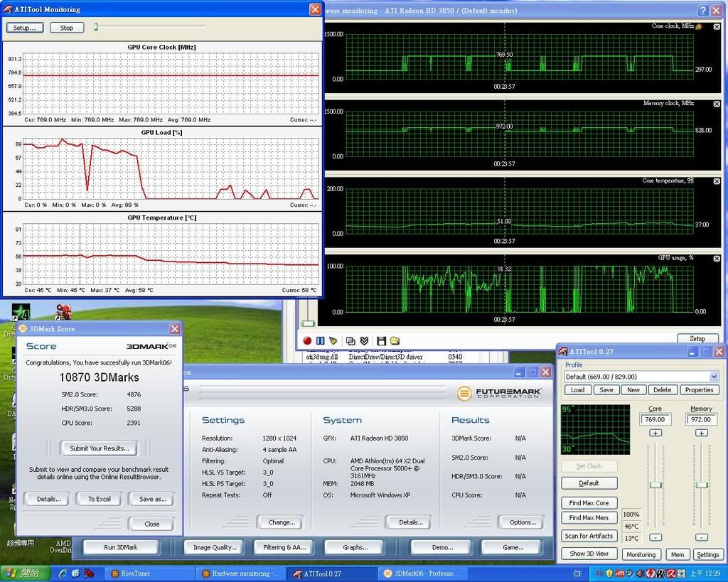Click minus stepper below Core slider
Screen dimensions: 728x582
click(655, 537)
